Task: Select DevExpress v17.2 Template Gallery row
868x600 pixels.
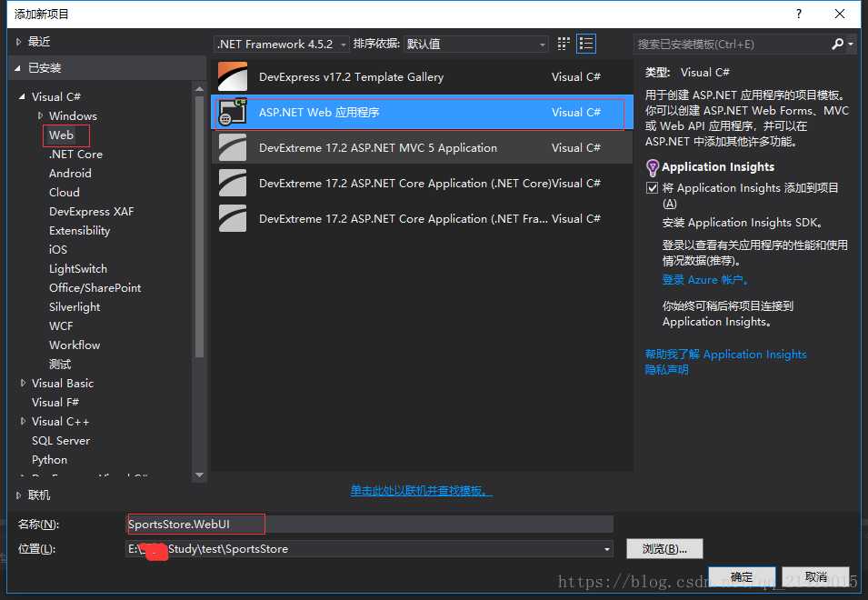Action: 422,76
